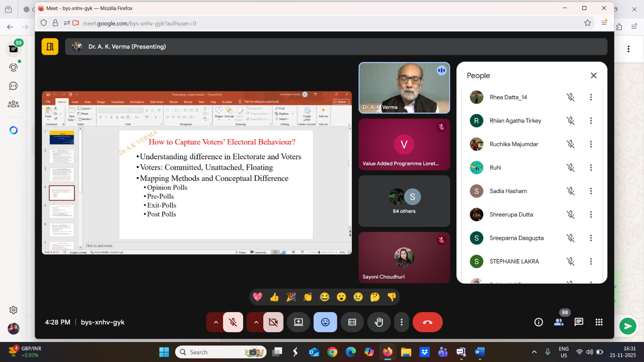The image size is (644, 362).
Task: Close the People panel
Action: (x=593, y=76)
